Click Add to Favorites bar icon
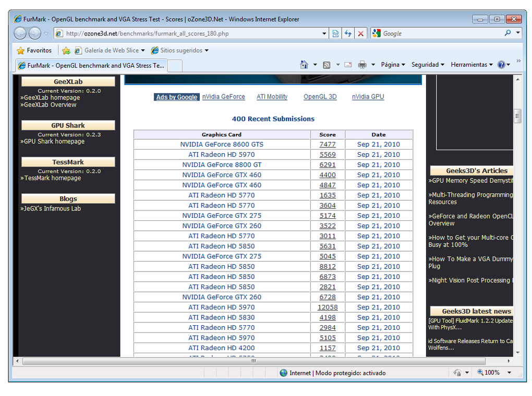The height and width of the screenshot is (396, 532). 66,51
